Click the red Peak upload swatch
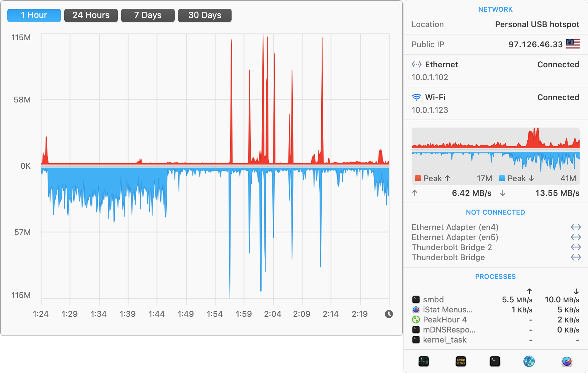 tap(418, 178)
